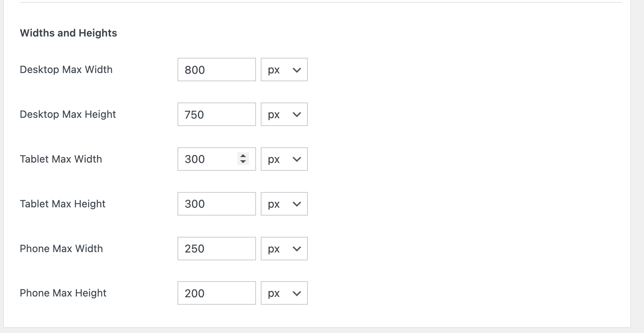This screenshot has height=333, width=644.
Task: Click inside the Tablet Max Width number field
Action: pyautogui.click(x=208, y=159)
